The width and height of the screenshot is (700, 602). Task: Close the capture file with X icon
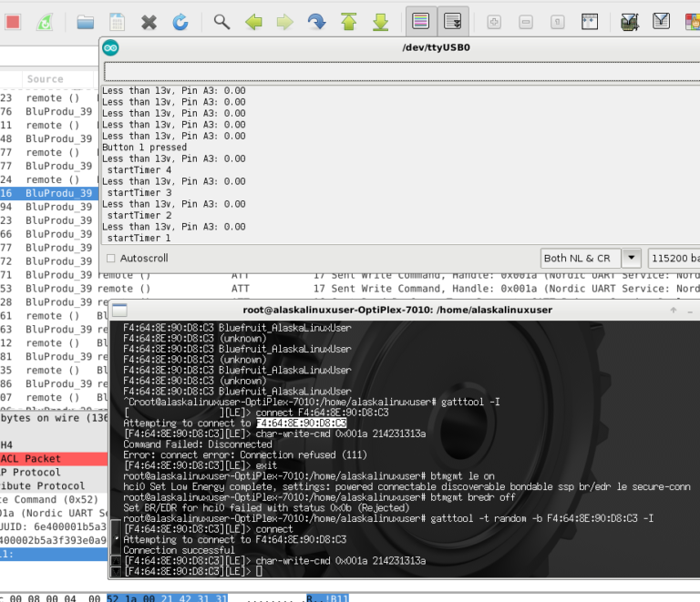point(149,21)
